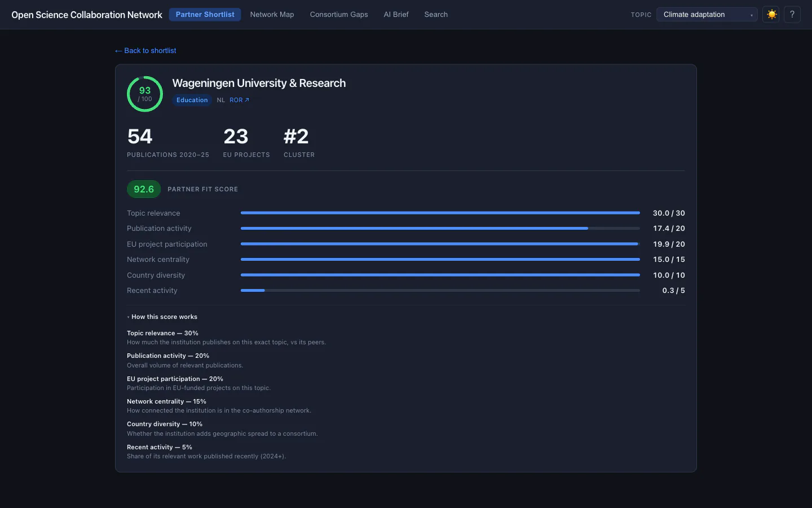Click the 93 / 100 score ring
Viewport: 812px width, 508px height.
point(145,94)
